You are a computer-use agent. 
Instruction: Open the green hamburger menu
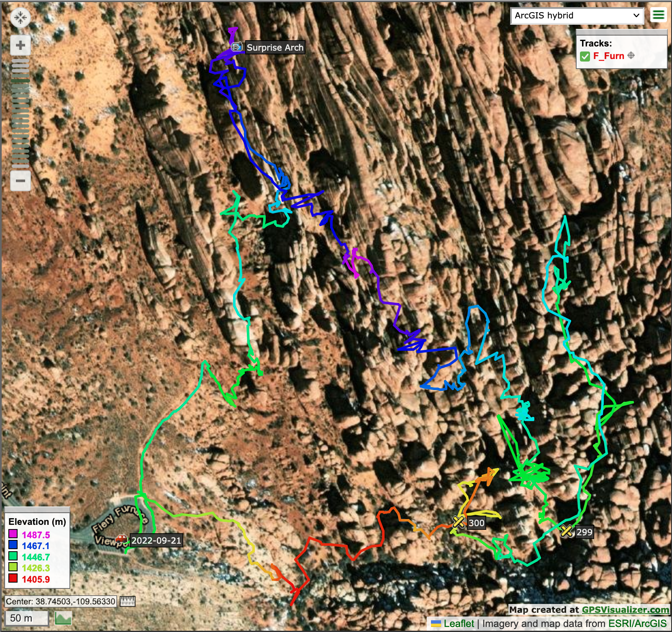tap(658, 15)
